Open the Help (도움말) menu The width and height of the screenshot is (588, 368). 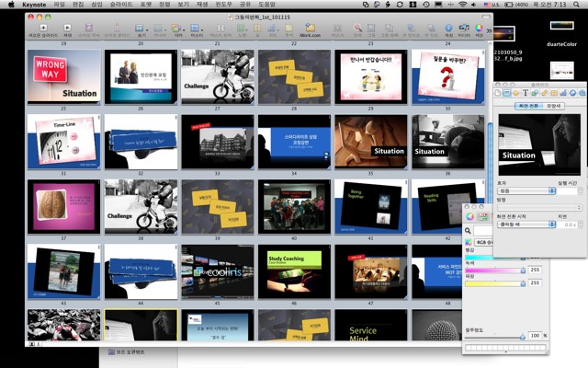coord(267,5)
